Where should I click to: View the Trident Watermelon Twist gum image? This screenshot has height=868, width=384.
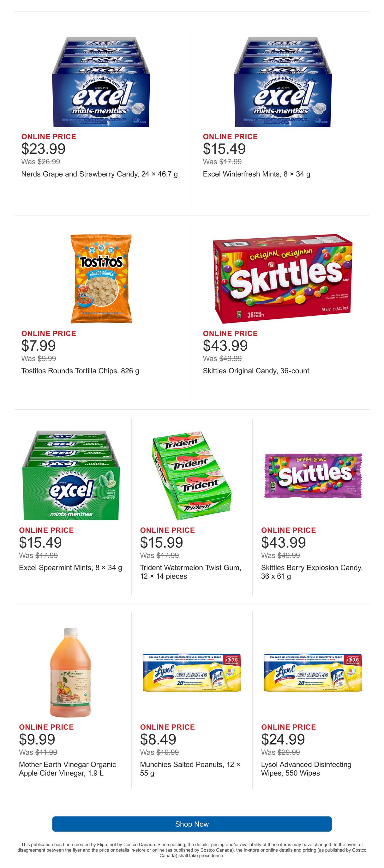[192, 475]
